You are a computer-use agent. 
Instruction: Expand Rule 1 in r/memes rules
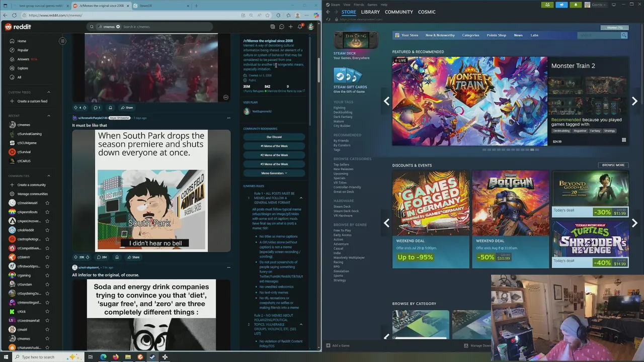tap(301, 198)
